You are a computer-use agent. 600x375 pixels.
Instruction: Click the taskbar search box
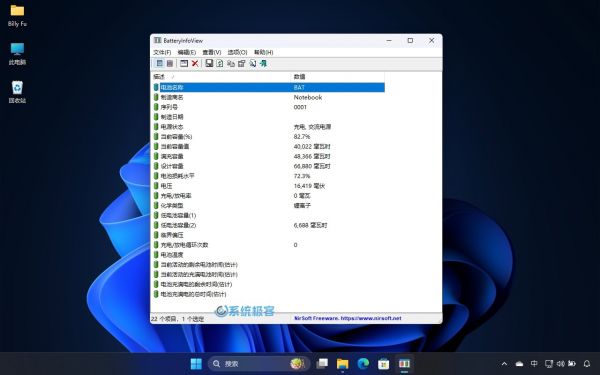click(x=259, y=364)
